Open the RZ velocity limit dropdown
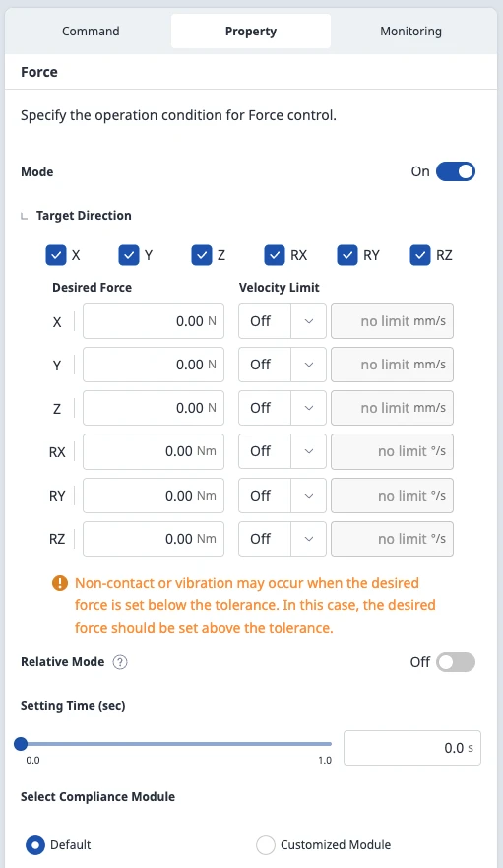Viewport: 503px width, 868px height. 283,539
